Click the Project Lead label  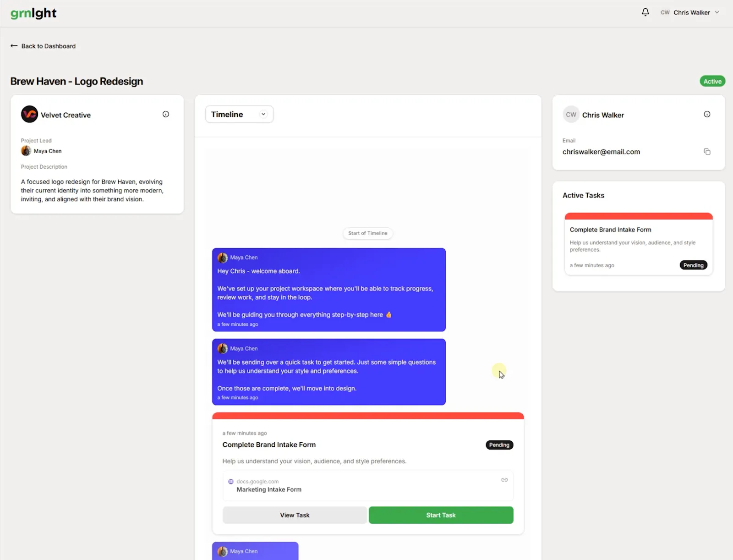[x=36, y=141]
